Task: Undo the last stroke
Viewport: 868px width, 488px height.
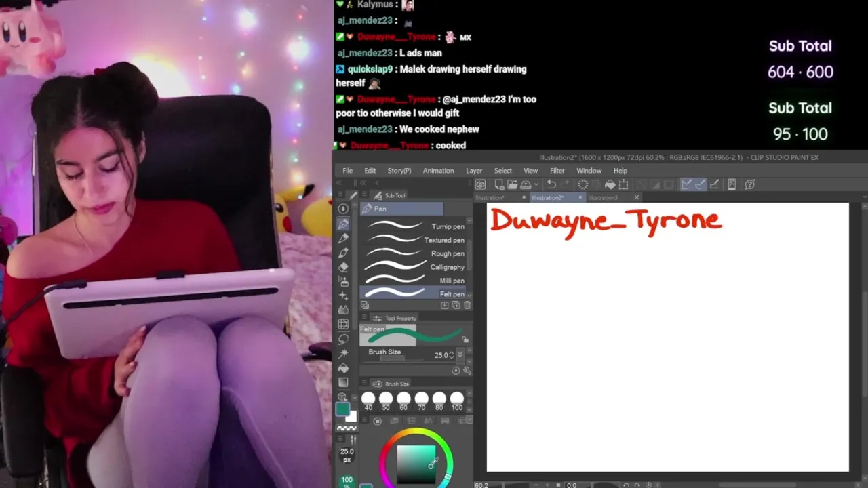Action: coord(551,184)
